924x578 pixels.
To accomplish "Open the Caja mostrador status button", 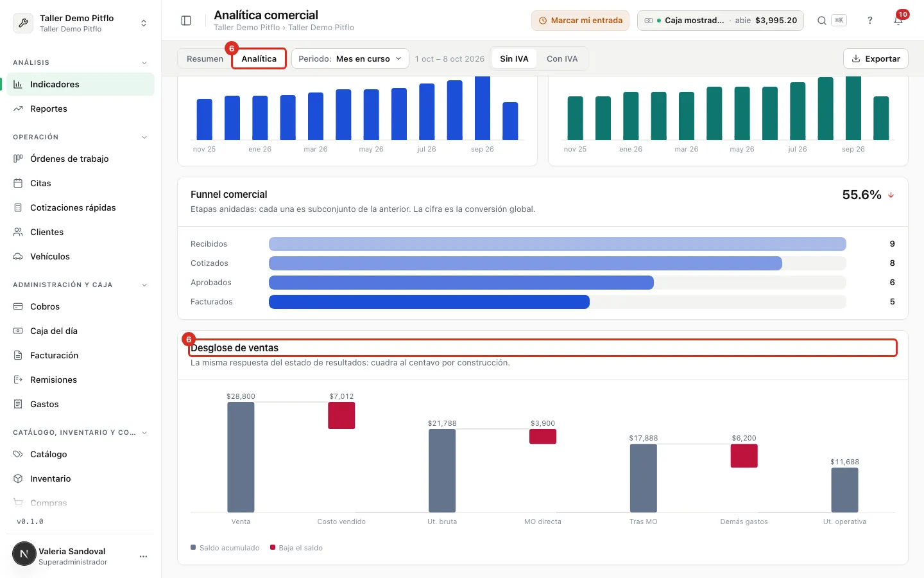I will tap(721, 21).
